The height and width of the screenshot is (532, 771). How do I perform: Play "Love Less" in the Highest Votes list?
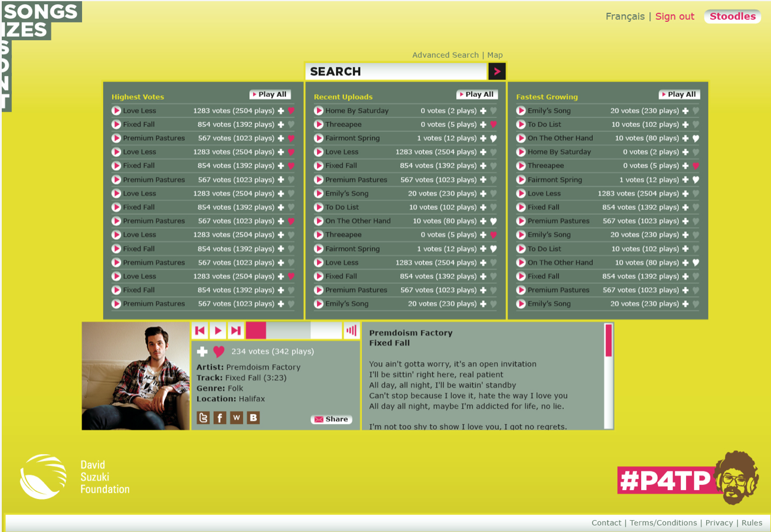point(116,110)
